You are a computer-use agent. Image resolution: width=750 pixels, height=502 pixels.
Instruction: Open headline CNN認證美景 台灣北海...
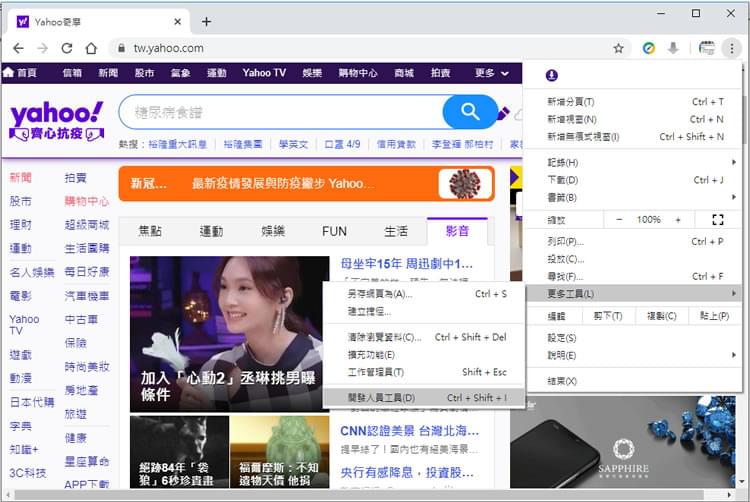[x=409, y=431]
